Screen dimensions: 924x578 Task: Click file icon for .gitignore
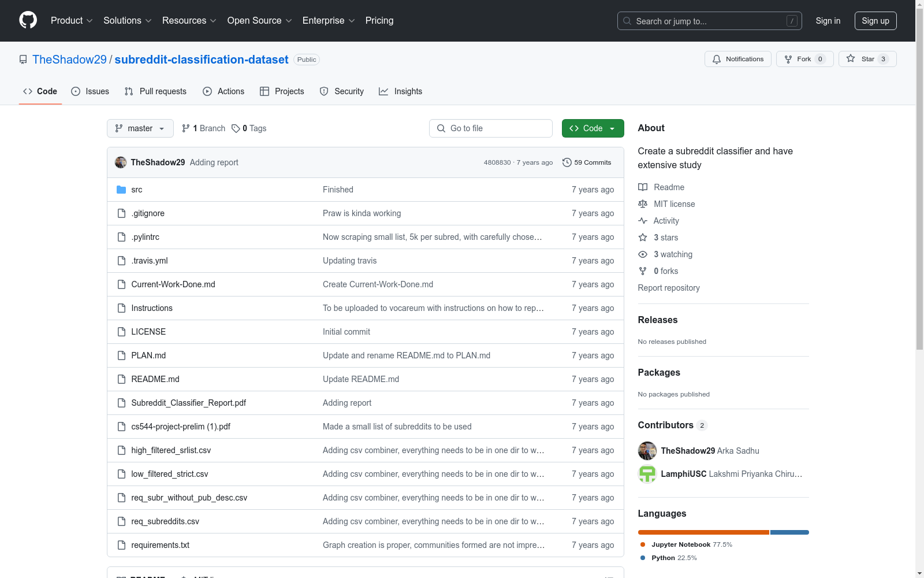point(121,213)
